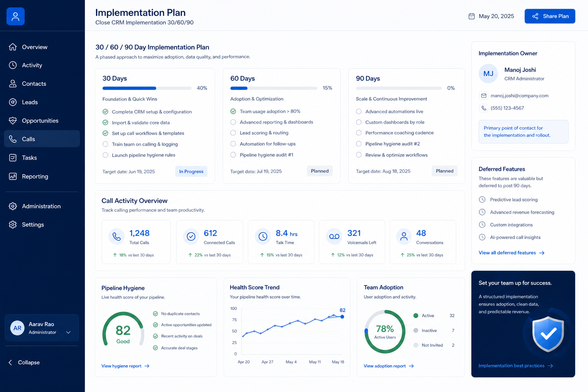588x392 pixels.
Task: Click the Total Calls phone icon
Action: click(x=117, y=237)
